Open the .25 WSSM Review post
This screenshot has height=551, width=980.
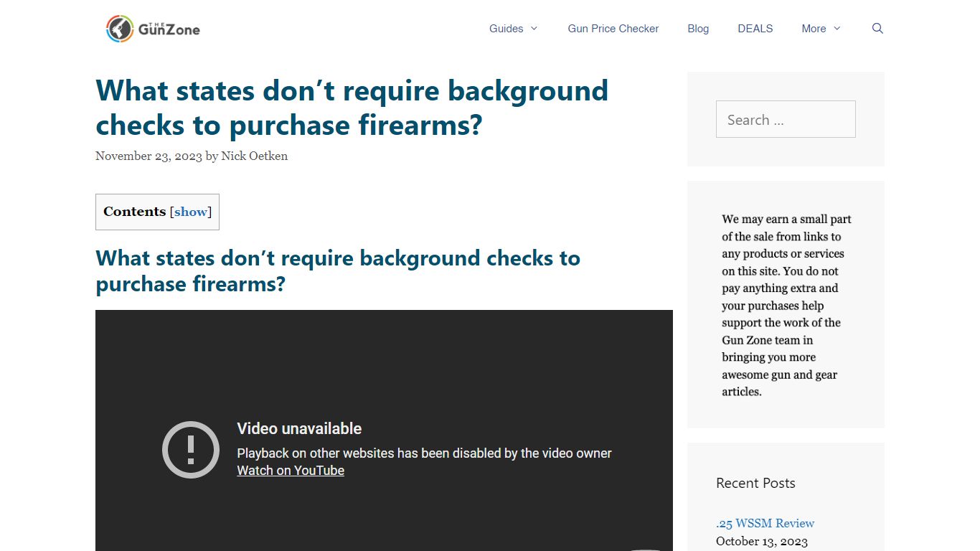point(765,523)
